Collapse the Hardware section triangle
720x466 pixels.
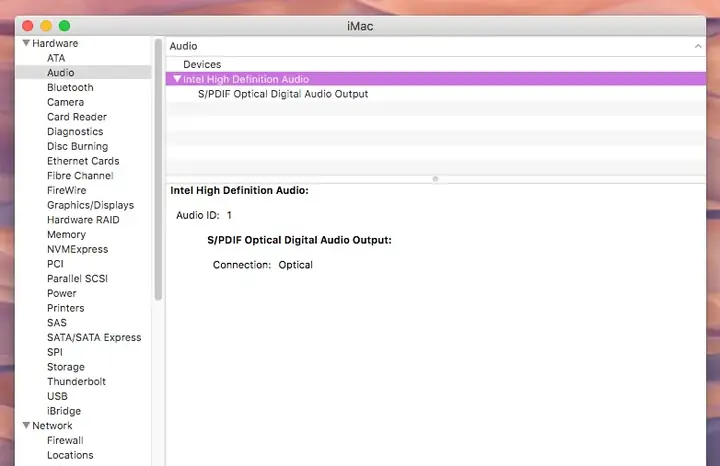coord(26,43)
